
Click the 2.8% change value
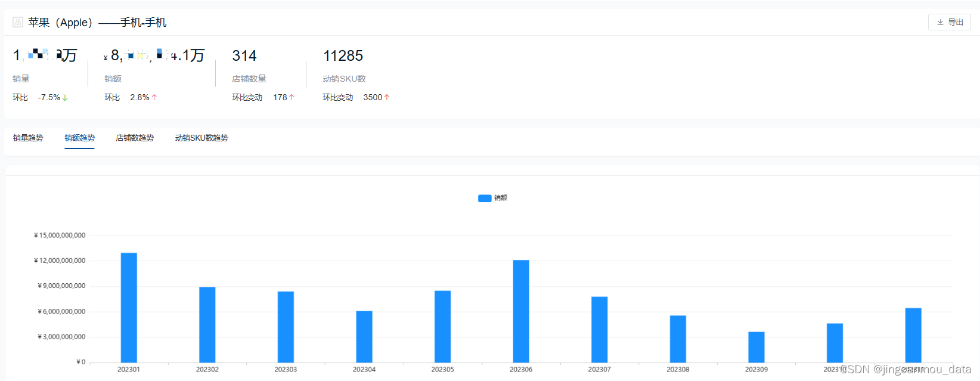[139, 97]
